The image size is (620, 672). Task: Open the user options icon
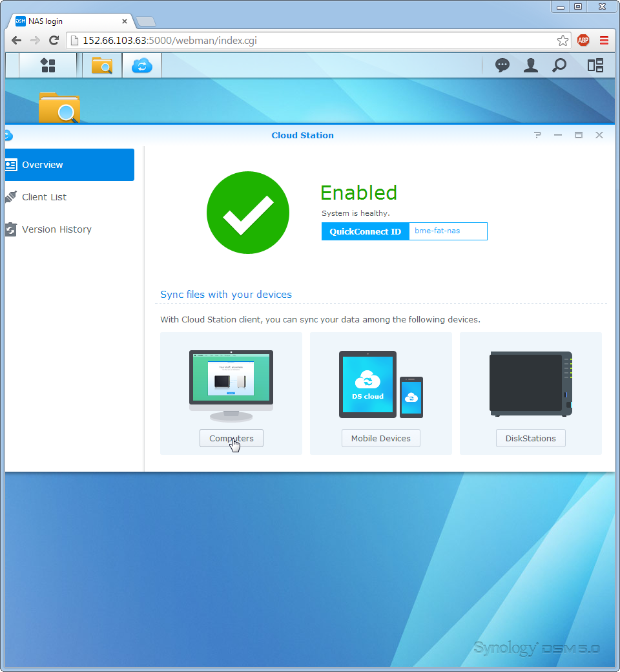coord(530,65)
